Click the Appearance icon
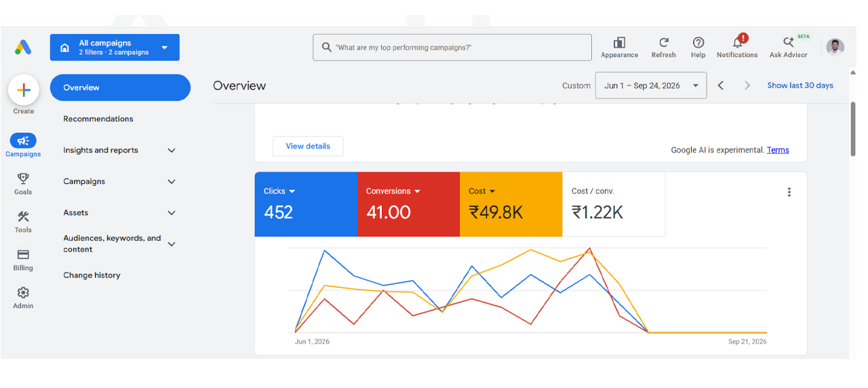Screen dimensions: 868x388 pyautogui.click(x=619, y=43)
